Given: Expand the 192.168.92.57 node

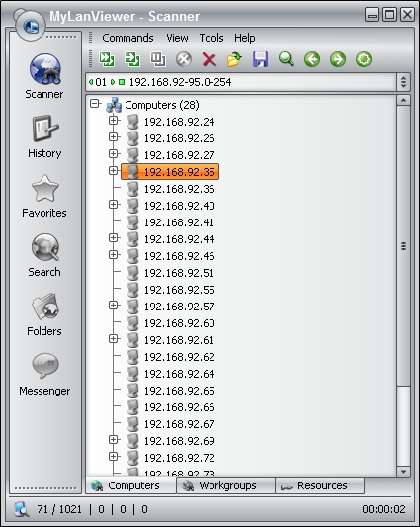Looking at the screenshot, I should pyautogui.click(x=114, y=305).
